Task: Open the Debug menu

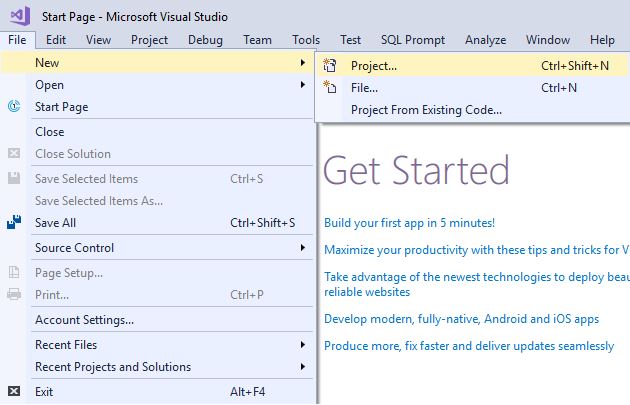Action: [x=205, y=40]
